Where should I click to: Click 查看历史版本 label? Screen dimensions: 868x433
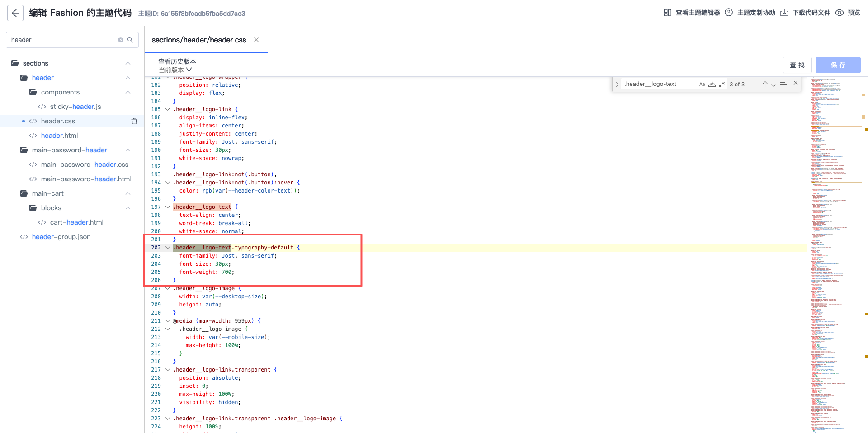177,61
